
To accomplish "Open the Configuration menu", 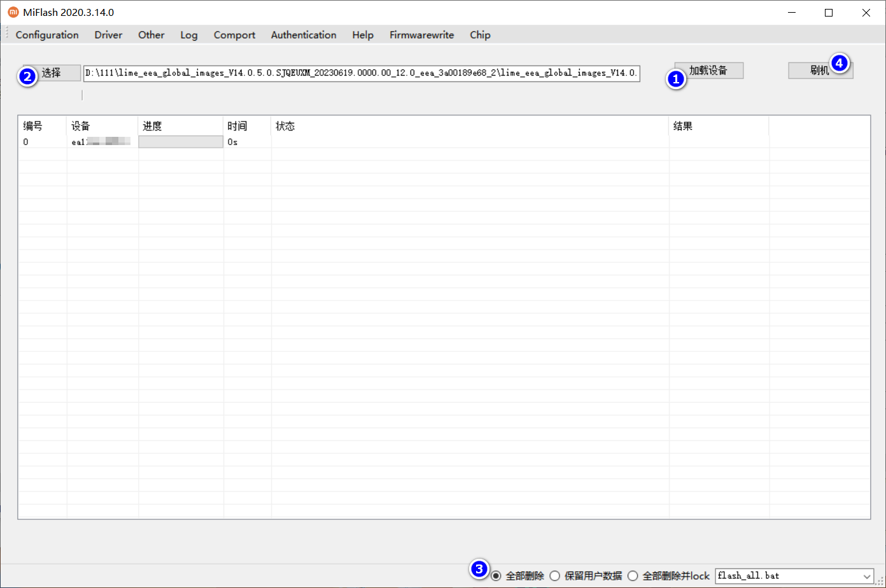I will pyautogui.click(x=47, y=35).
